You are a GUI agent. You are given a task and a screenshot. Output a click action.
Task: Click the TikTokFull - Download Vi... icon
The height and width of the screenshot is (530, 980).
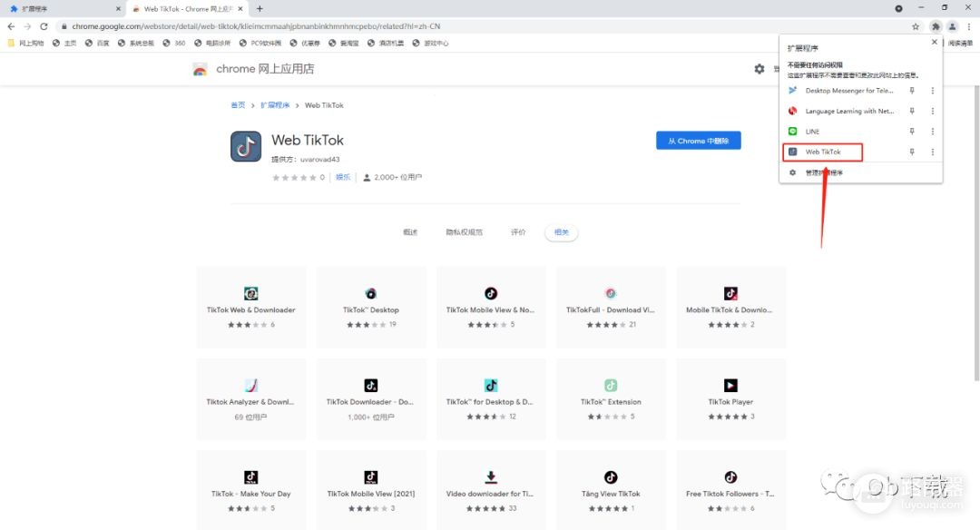click(x=611, y=293)
